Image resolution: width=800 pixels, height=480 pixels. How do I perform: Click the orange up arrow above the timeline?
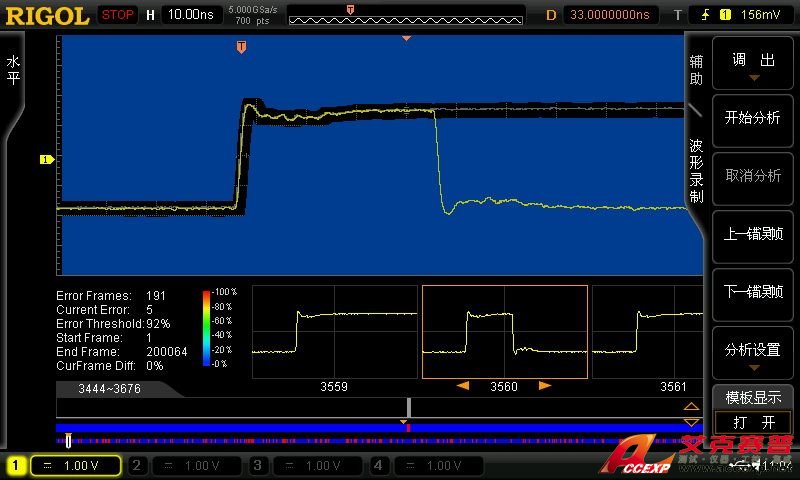(691, 407)
